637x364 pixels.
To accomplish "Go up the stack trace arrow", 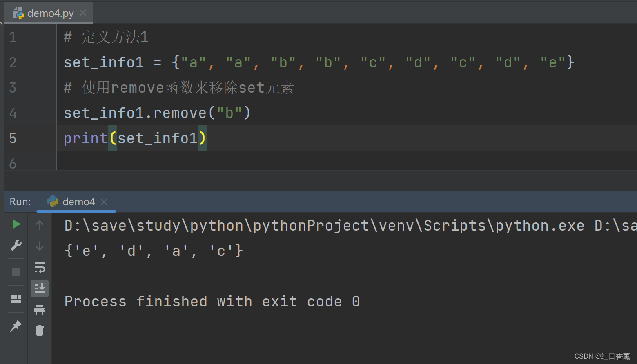I will coord(40,224).
